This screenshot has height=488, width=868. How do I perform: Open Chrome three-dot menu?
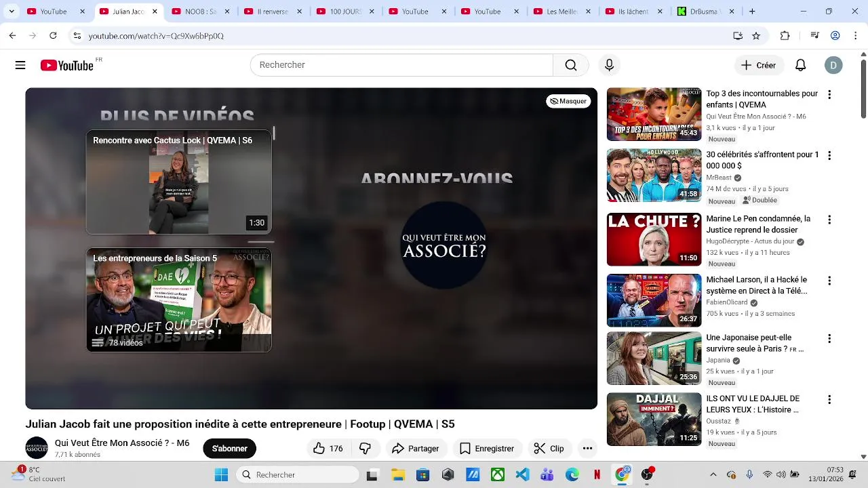pyautogui.click(x=854, y=36)
